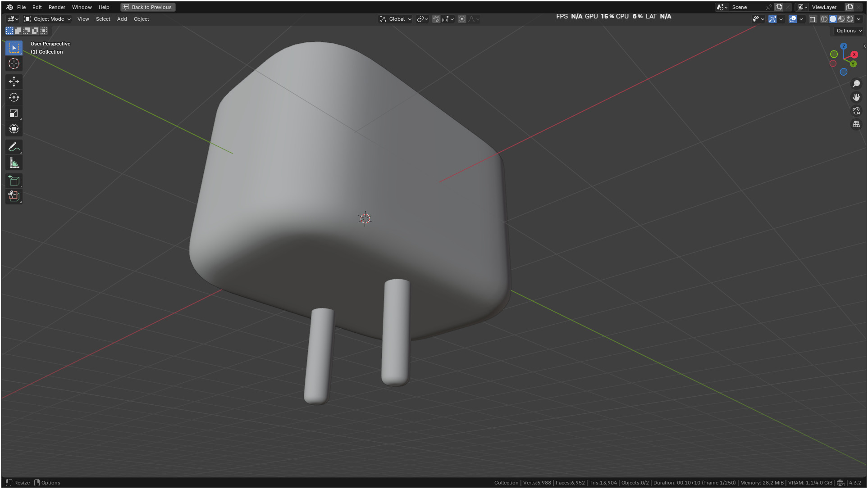Expand the overlays options dropdown arrow

801,19
